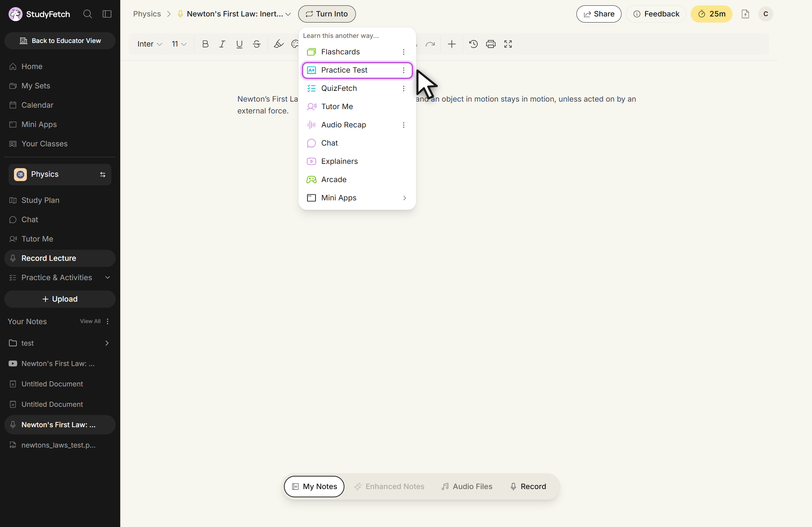Open Tutor Me in the sidebar
The height and width of the screenshot is (527, 812).
(x=60, y=239)
